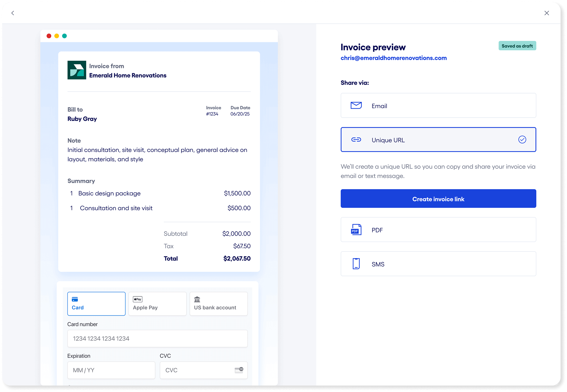
Task: Click the bank building icon
Action: tap(197, 299)
